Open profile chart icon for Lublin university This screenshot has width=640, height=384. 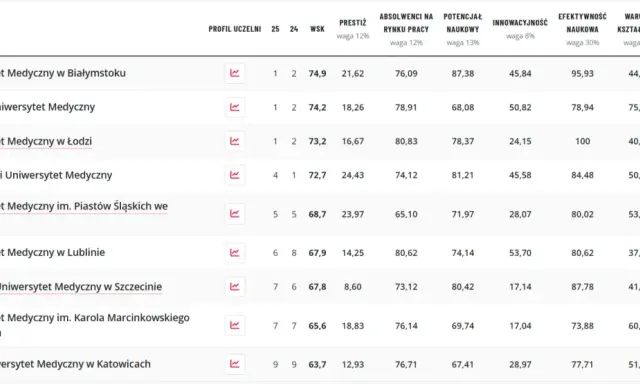pos(235,253)
